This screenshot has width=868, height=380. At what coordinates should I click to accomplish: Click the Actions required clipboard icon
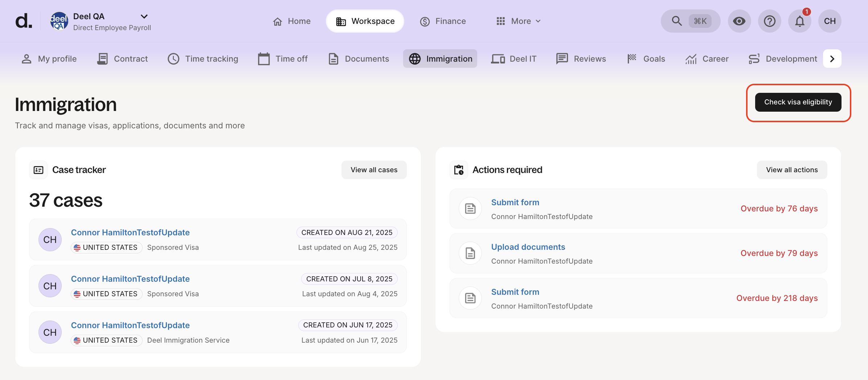pyautogui.click(x=458, y=169)
